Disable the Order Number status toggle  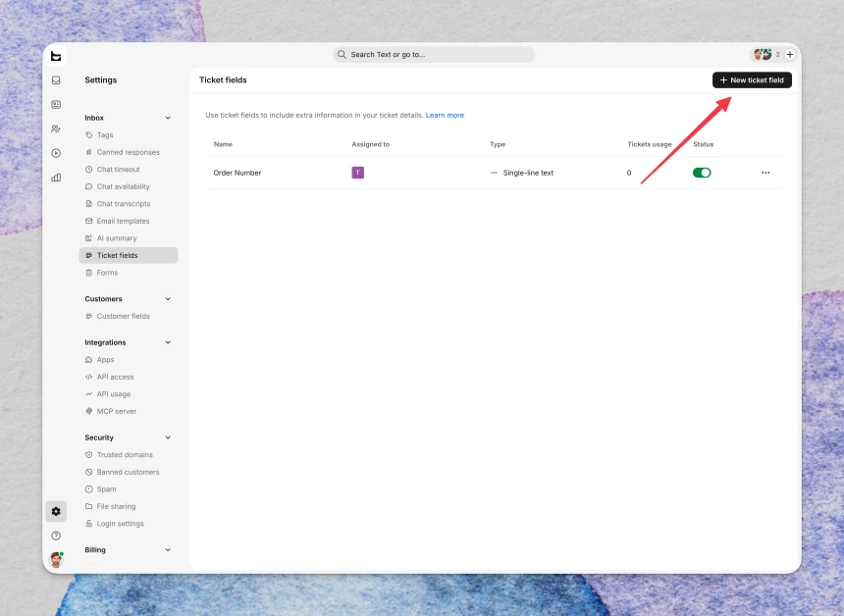pos(702,173)
